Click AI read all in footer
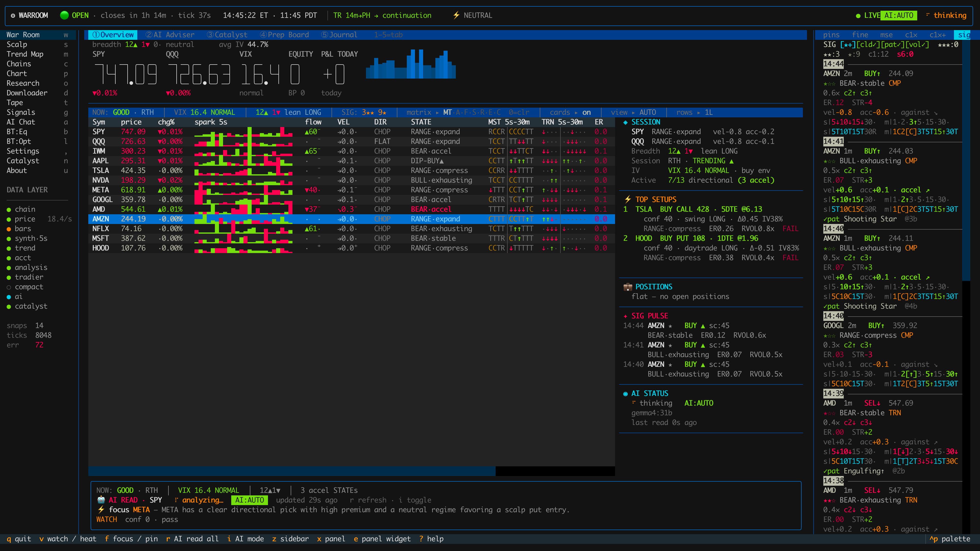Image resolution: width=980 pixels, height=551 pixels. coord(192,539)
